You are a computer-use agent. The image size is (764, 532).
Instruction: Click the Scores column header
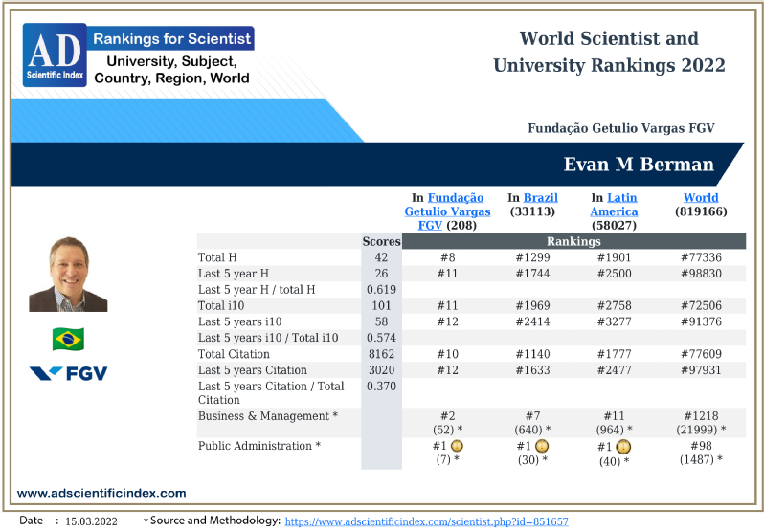(381, 241)
